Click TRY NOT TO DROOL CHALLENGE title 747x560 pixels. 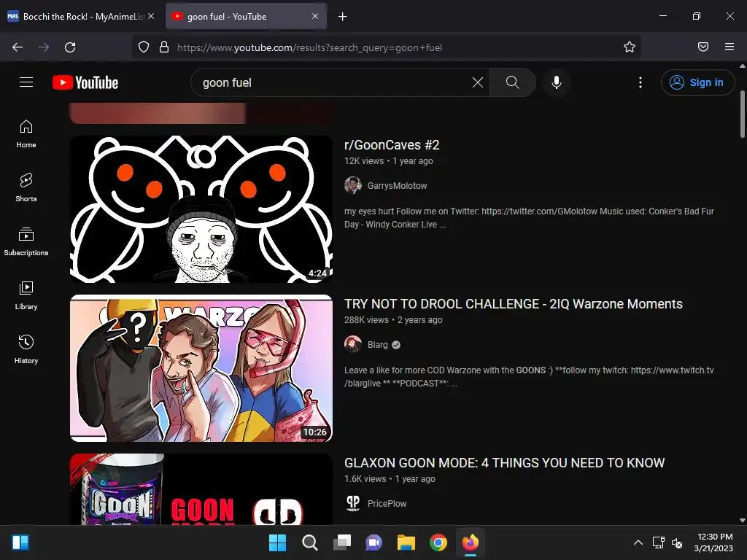click(513, 304)
